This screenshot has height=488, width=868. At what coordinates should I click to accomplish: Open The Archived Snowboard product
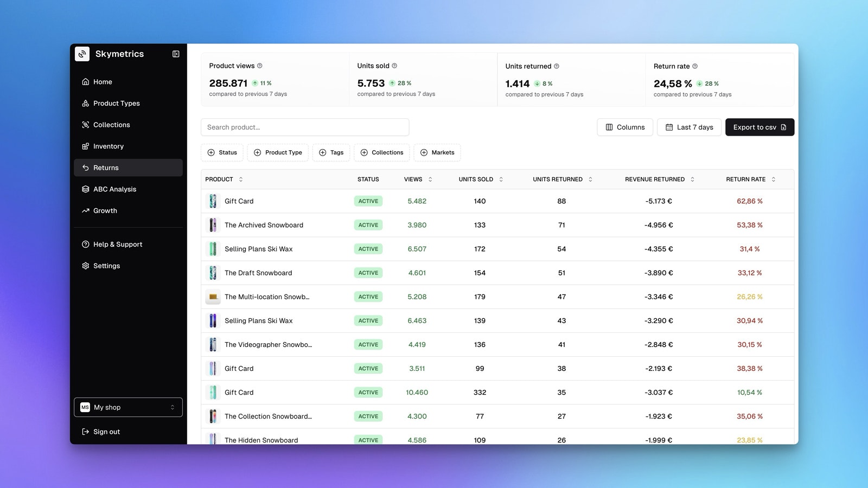pyautogui.click(x=264, y=225)
